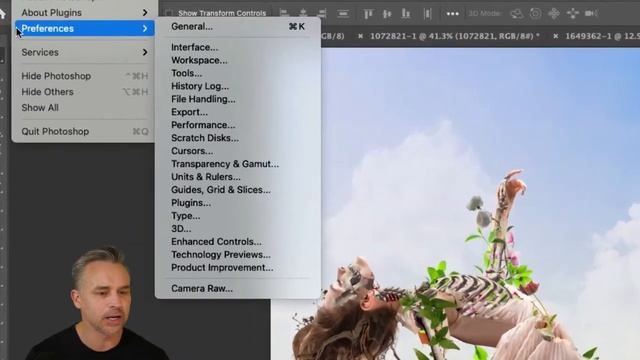Screen dimensions: 640x360
Task: Click the 3D slide mode icon
Action: (573, 13)
